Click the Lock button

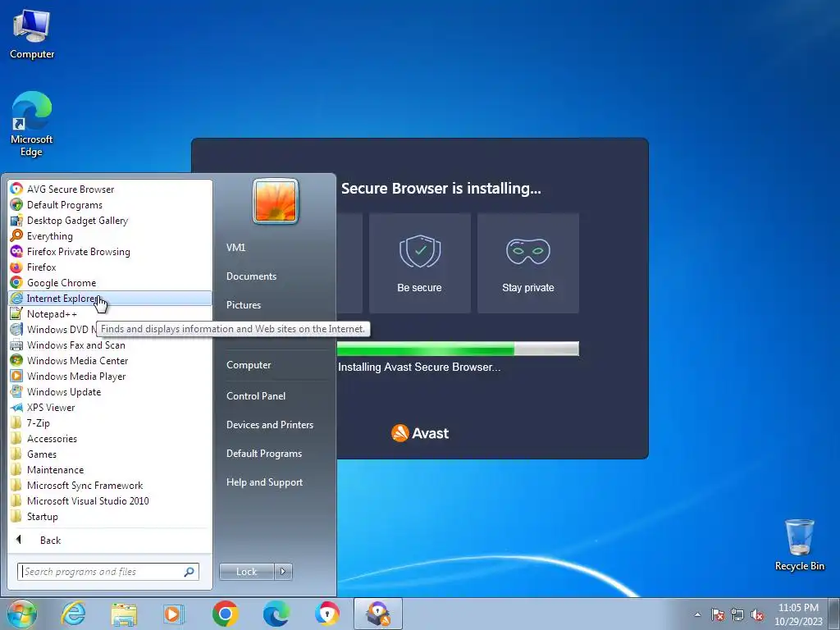(246, 572)
